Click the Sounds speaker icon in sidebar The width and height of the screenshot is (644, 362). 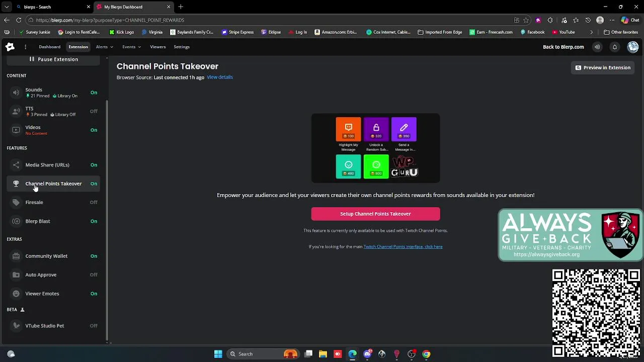pos(16,93)
